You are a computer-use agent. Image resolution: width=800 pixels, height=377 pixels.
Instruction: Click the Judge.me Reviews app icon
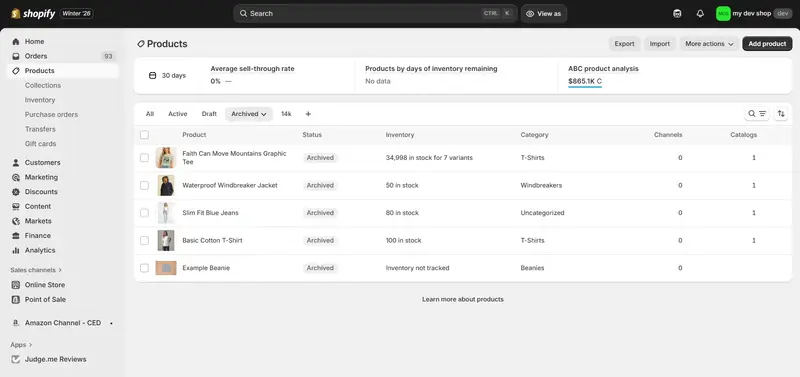pos(16,359)
